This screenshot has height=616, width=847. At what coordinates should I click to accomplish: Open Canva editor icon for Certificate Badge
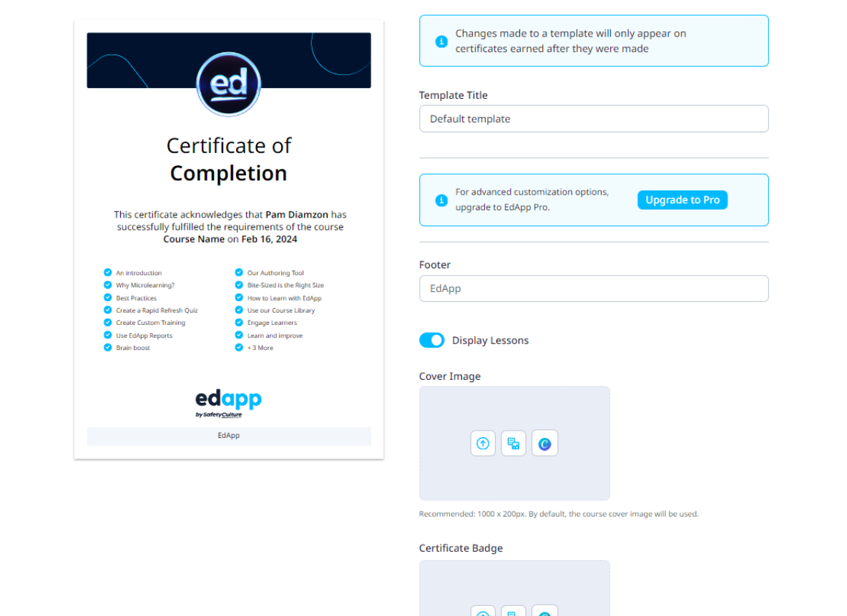coord(544,612)
